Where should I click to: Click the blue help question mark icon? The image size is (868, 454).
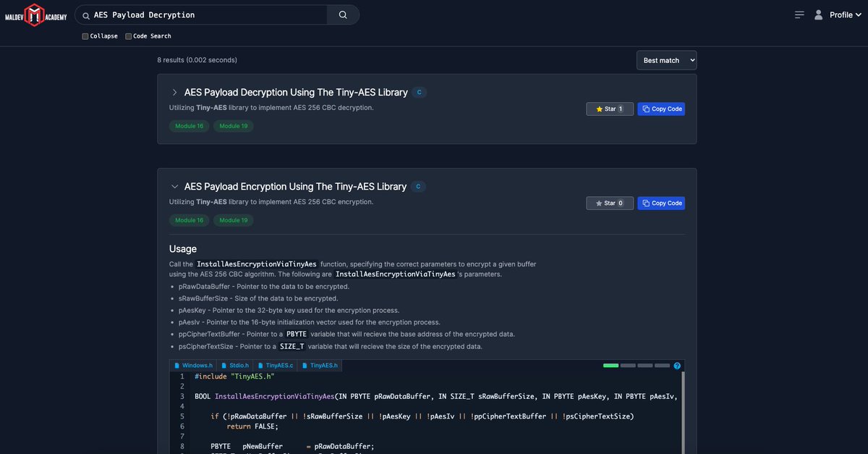pos(677,366)
